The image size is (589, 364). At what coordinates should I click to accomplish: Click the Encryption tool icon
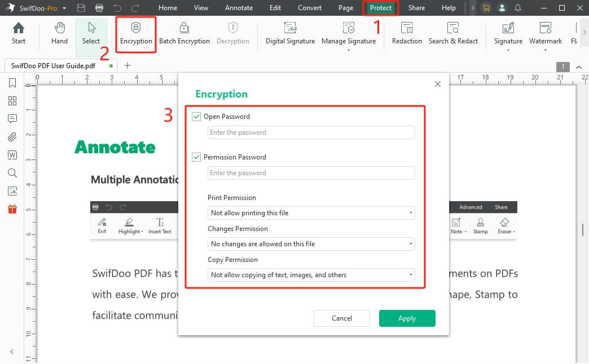click(136, 28)
